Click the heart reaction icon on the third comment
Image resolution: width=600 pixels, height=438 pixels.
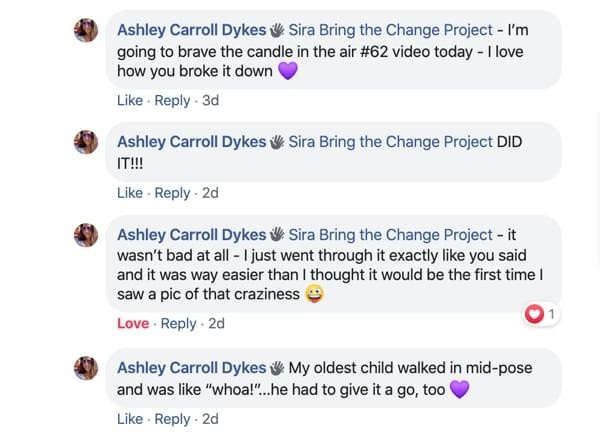(534, 315)
